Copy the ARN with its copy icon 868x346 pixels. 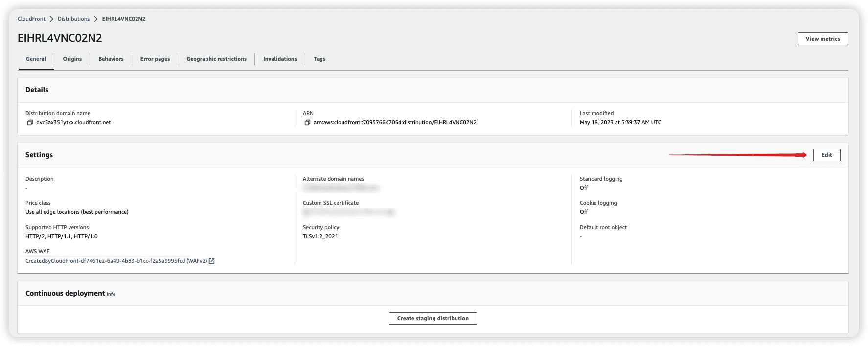pyautogui.click(x=307, y=123)
